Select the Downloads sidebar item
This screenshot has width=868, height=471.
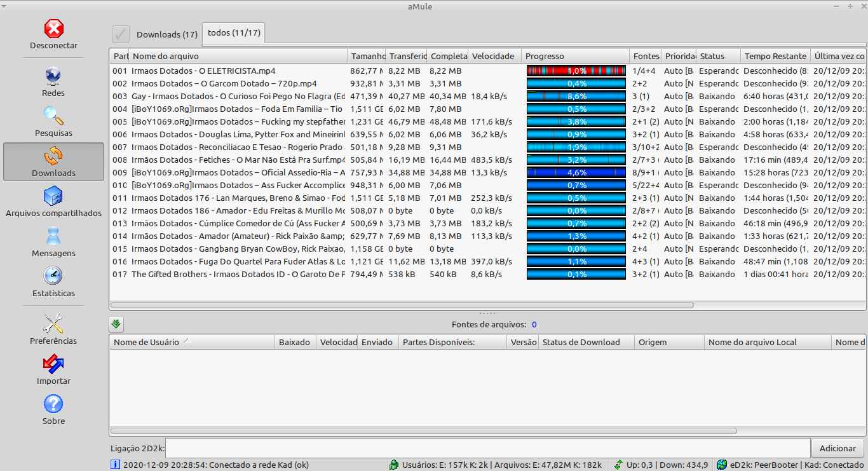(53, 161)
